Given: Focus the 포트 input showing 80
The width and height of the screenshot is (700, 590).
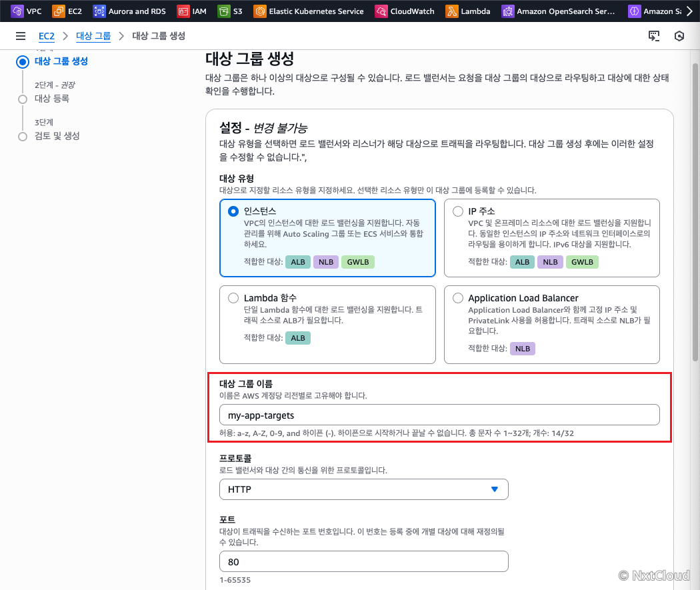Looking at the screenshot, I should click(x=363, y=561).
